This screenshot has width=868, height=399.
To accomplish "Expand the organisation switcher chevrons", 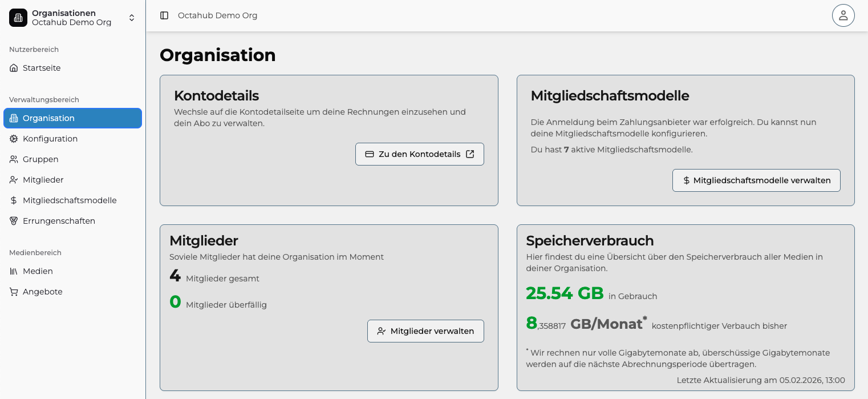I will (132, 17).
